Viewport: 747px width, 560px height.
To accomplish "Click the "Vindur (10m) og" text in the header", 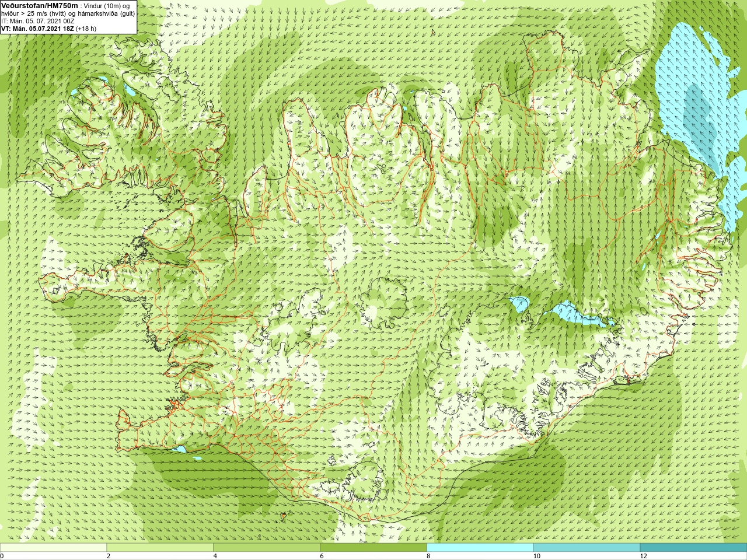I will (107, 6).
